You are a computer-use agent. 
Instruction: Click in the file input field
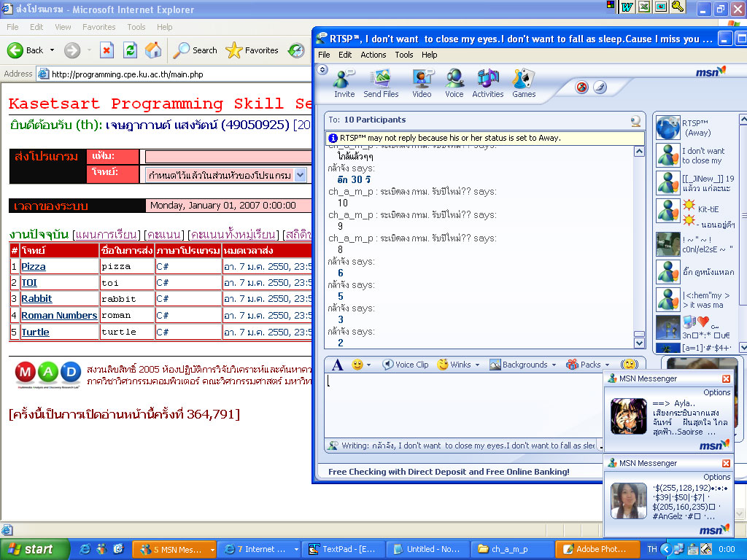(x=228, y=157)
